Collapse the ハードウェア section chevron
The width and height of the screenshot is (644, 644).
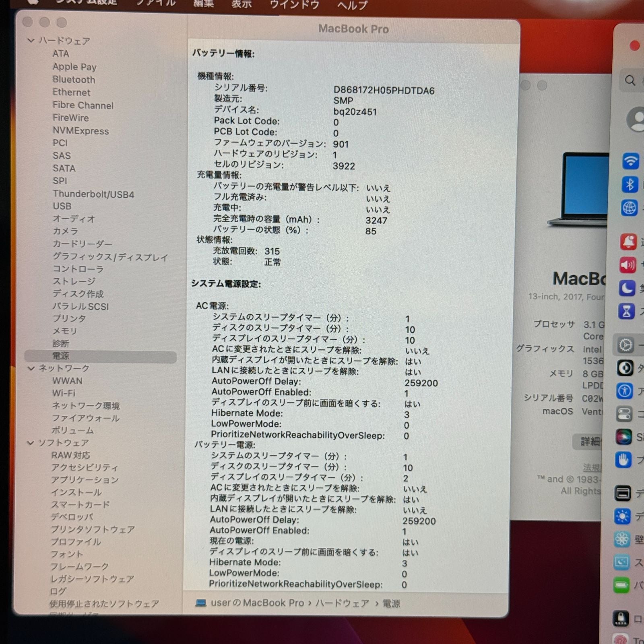pos(31,40)
